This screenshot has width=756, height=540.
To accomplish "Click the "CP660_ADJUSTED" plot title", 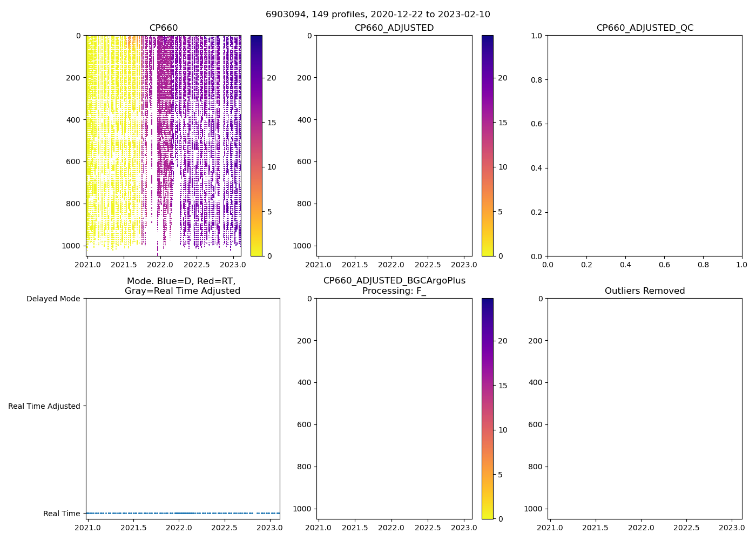I will [x=394, y=28].
